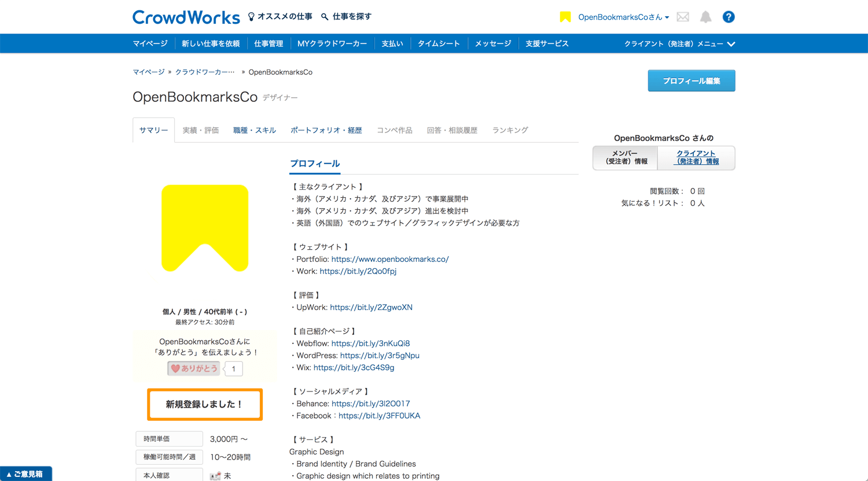Click the lightbulb オススメの仕事 icon

(x=251, y=17)
